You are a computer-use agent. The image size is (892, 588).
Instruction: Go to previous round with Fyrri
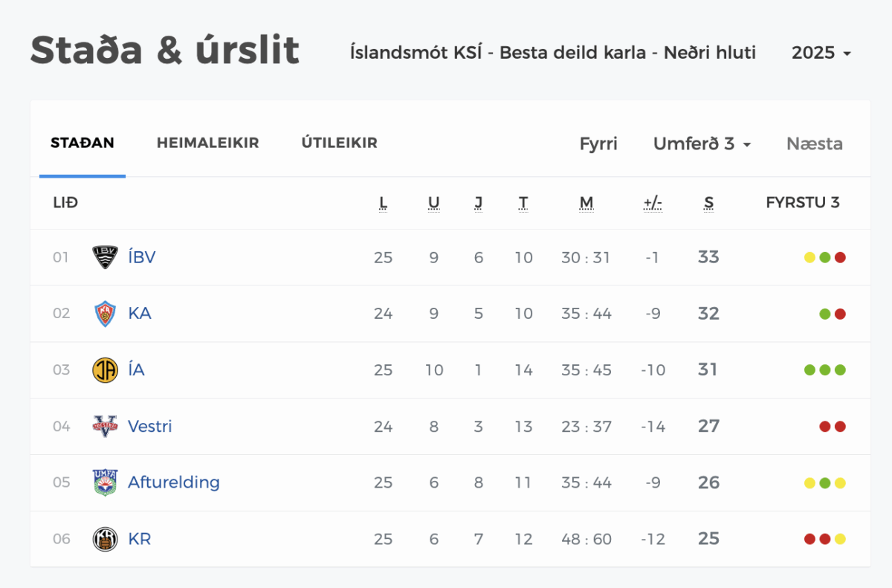coord(598,144)
